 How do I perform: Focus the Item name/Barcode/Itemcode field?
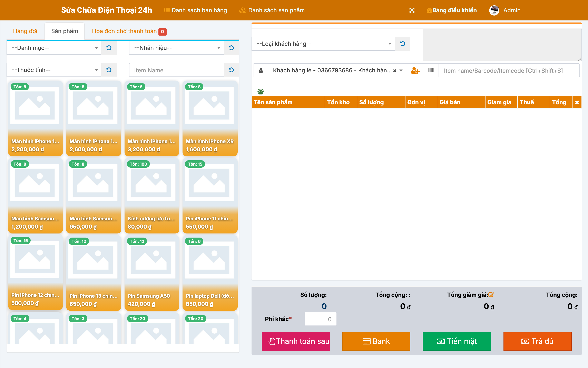[x=509, y=71]
